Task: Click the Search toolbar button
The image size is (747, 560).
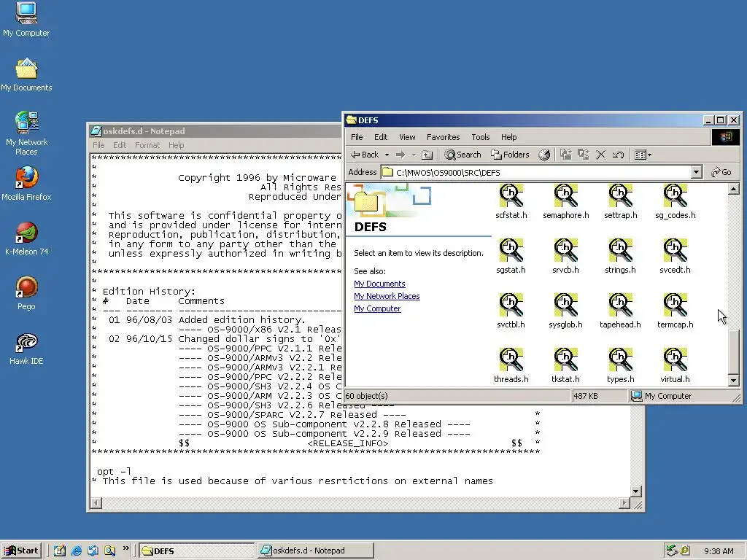Action: point(462,155)
